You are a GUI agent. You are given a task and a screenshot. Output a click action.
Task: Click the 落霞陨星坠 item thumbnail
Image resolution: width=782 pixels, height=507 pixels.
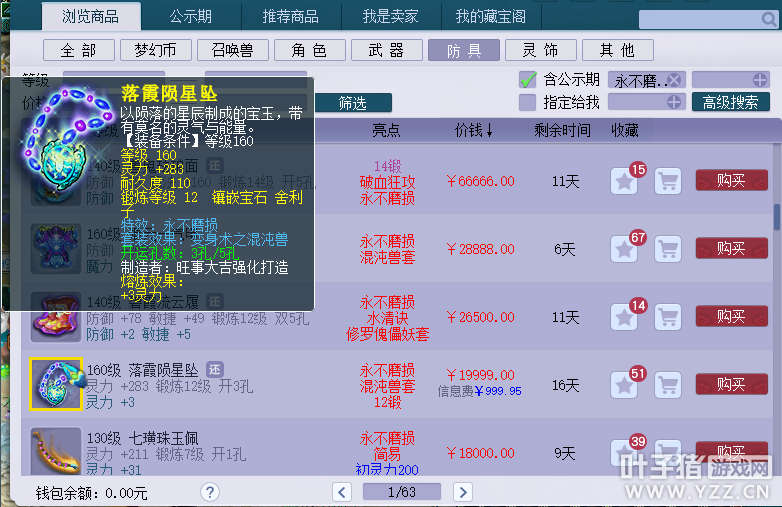[x=56, y=384]
